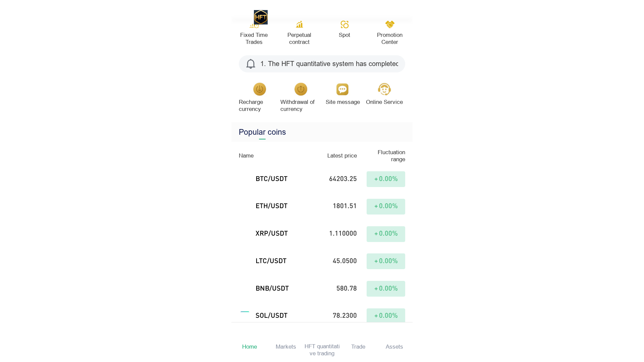Click ETH/USDT fluctuation +0.00% badge
Viewport: 644px width, 362px height.
pyautogui.click(x=386, y=206)
